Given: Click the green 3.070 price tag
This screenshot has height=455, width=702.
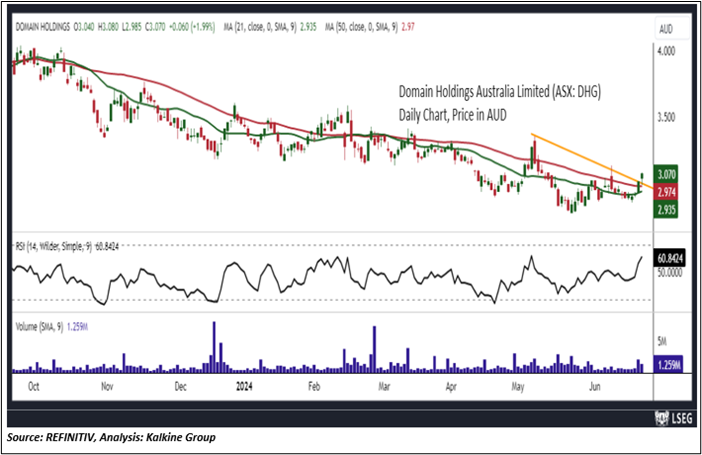Looking at the screenshot, I should pyautogui.click(x=666, y=174).
